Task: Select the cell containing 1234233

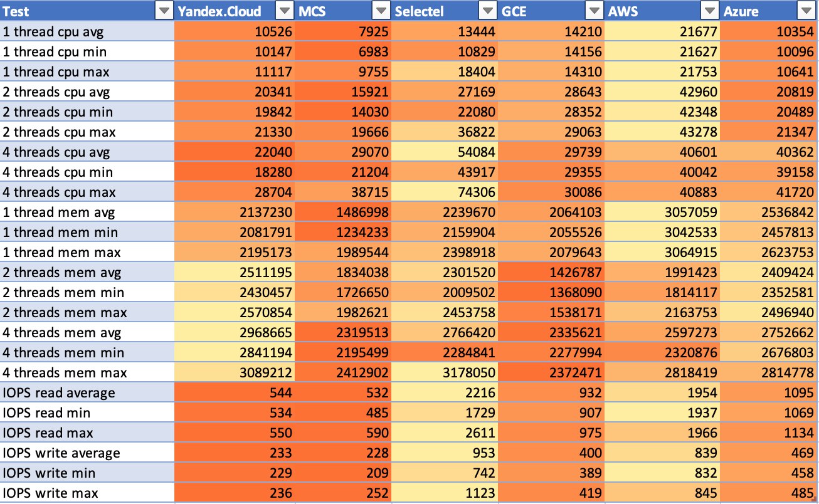Action: tap(342, 233)
